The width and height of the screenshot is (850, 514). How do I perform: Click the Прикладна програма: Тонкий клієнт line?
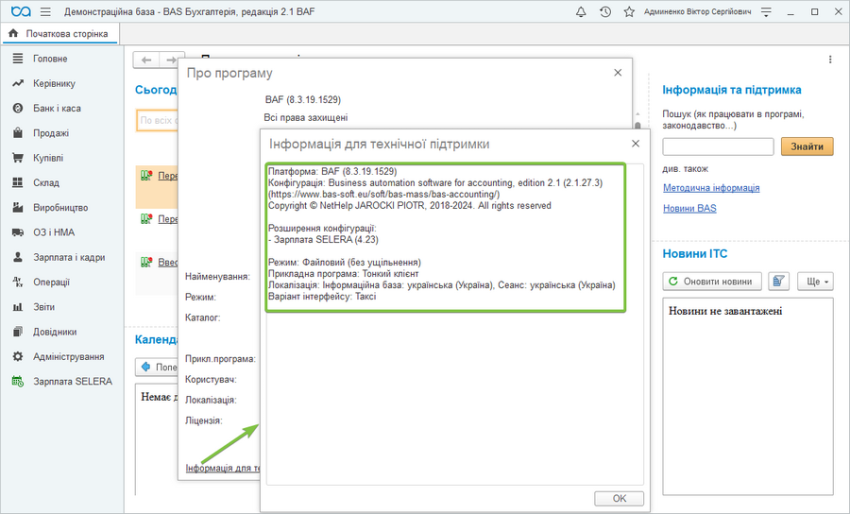343,274
